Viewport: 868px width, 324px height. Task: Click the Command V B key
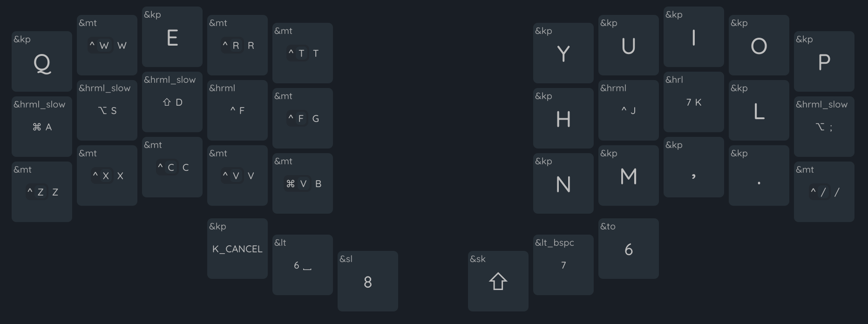point(303,183)
